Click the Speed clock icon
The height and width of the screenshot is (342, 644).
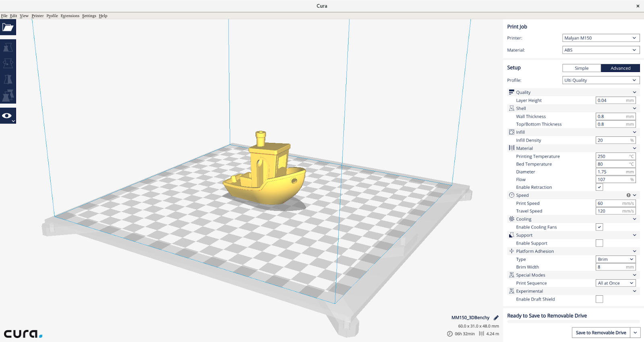512,195
